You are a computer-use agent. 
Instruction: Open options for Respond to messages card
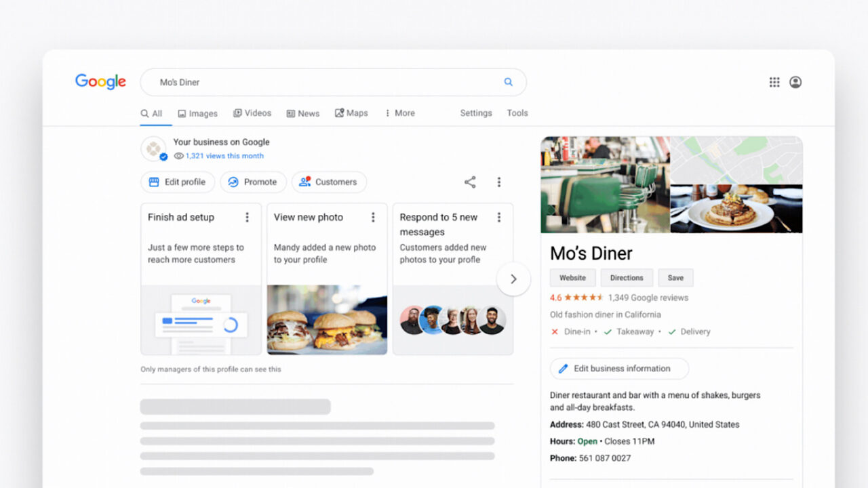coord(499,218)
